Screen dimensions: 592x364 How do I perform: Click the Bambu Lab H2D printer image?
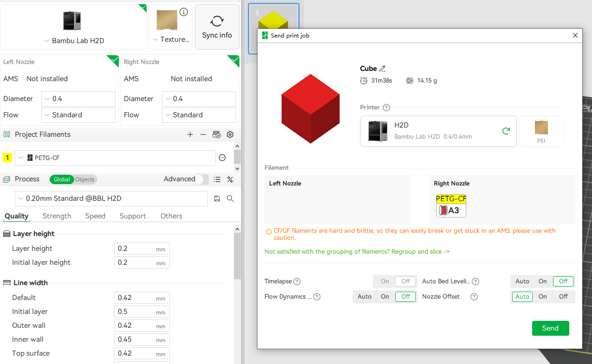click(x=72, y=21)
